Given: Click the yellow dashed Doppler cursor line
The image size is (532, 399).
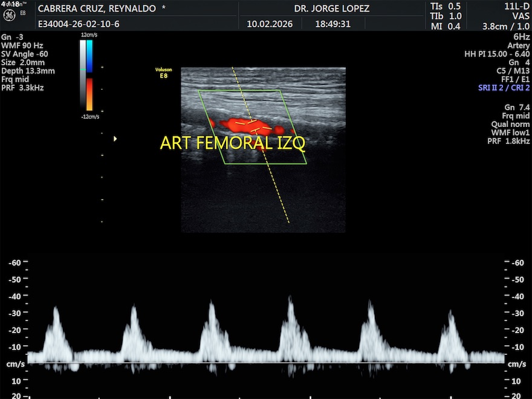Looking at the screenshot, I should tap(275, 187).
